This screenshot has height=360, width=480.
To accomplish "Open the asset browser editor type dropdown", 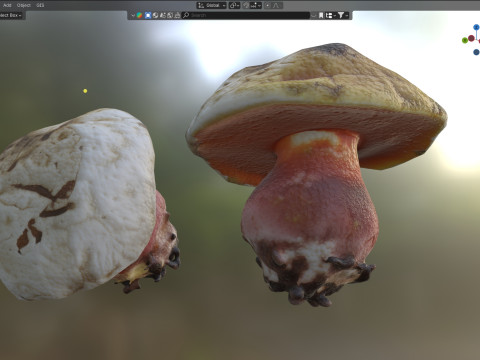I will [x=133, y=15].
